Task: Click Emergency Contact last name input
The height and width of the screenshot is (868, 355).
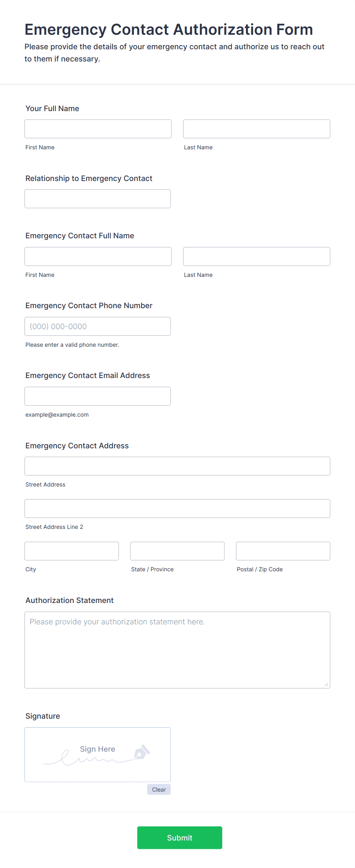Action: [257, 256]
